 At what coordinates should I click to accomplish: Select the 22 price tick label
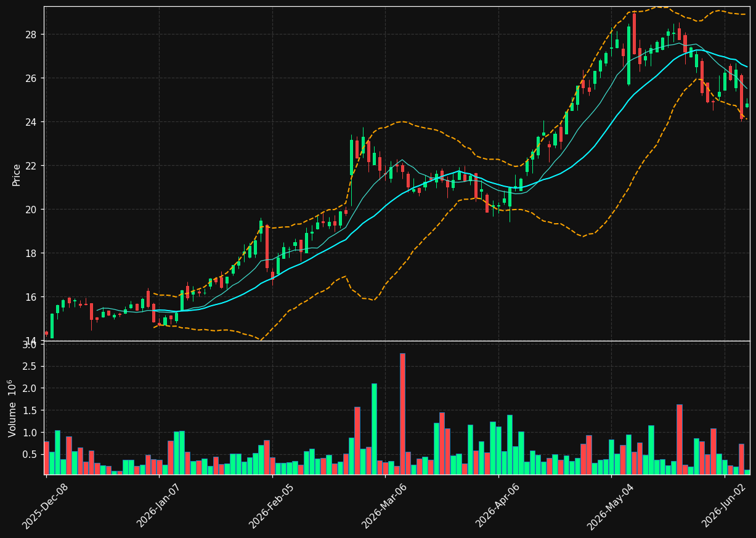(32, 166)
